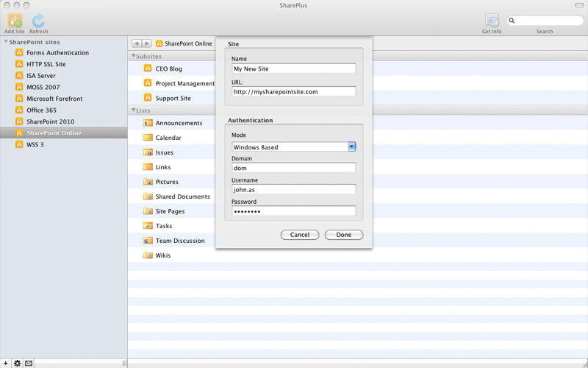Click the Forms Authentication site icon

click(19, 52)
